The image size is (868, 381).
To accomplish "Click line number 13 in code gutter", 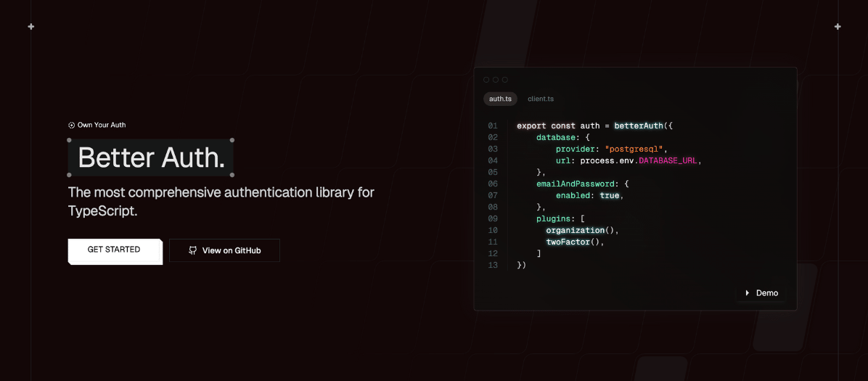I will click(493, 266).
